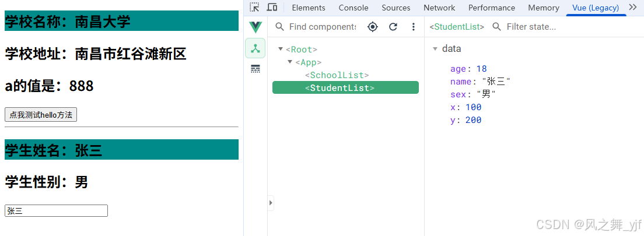Select the Root component in tree
Screen dimensions: 644x236
302,50
